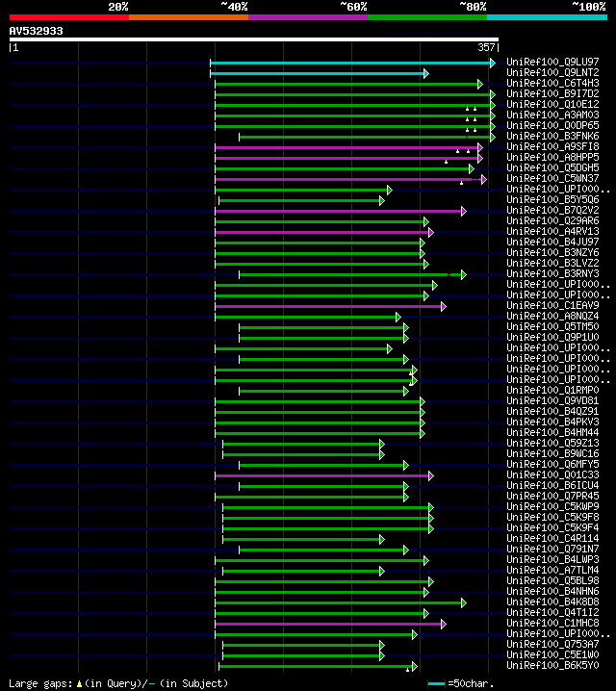Click the UniRef100_Q10E12 entry
Image resolution: width=616 pixels, height=691 pixels.
point(552,104)
